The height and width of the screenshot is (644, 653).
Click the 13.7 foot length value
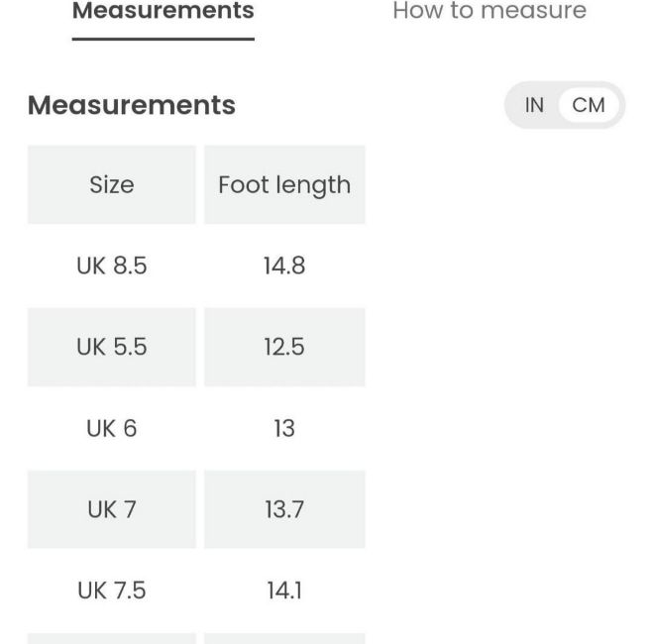pyautogui.click(x=284, y=509)
